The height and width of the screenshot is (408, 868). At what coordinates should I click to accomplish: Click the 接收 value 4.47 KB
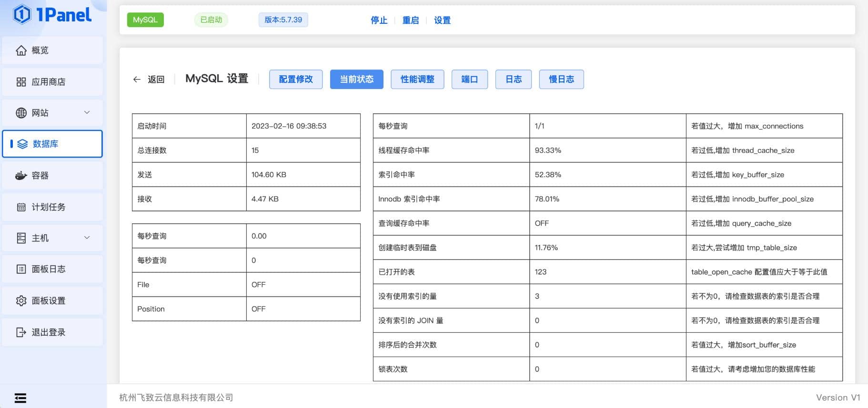tap(265, 199)
